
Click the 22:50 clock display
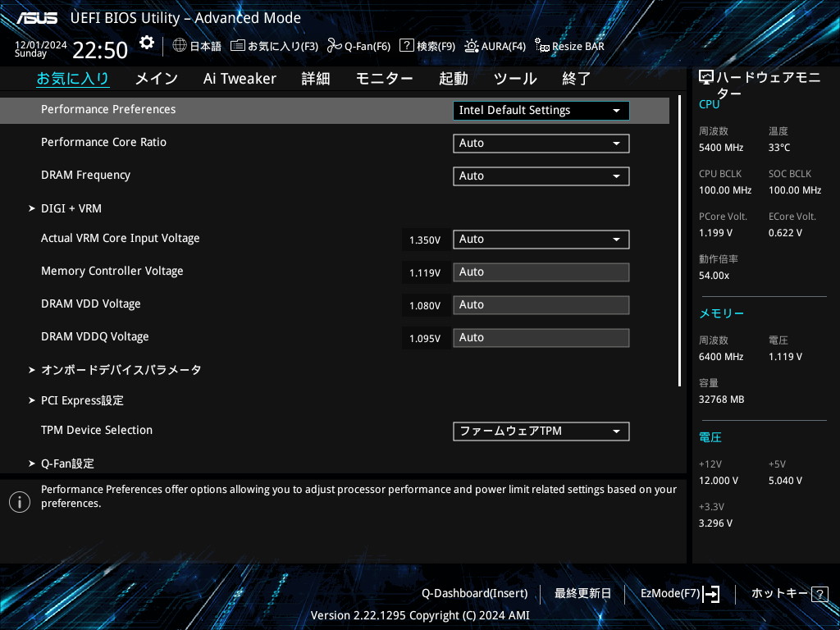[100, 50]
